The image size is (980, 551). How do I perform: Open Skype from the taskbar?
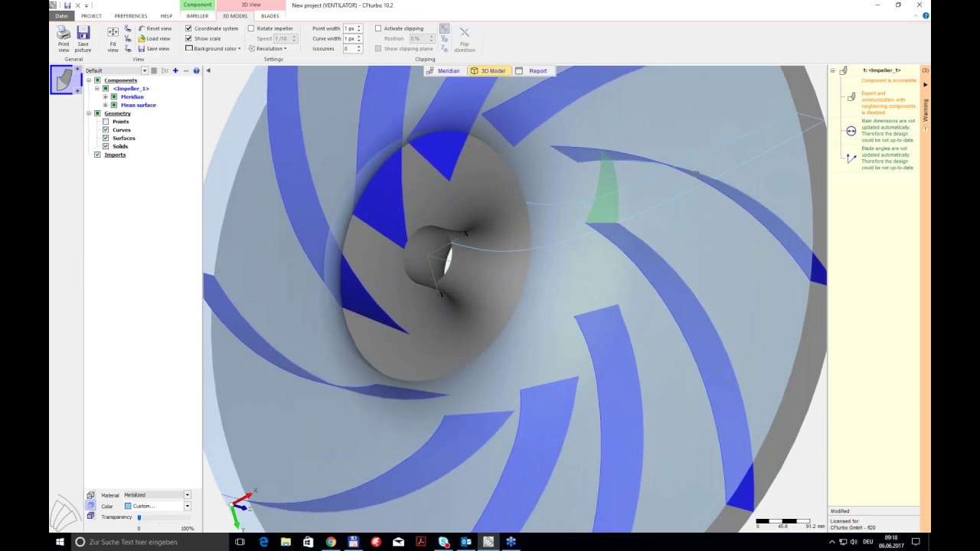[443, 542]
